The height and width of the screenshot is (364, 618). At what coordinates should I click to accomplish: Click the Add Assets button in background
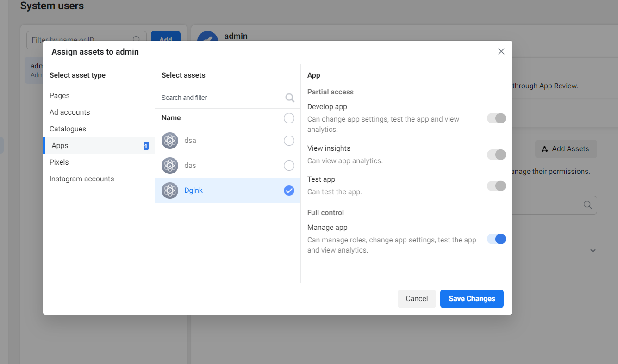[x=566, y=149]
